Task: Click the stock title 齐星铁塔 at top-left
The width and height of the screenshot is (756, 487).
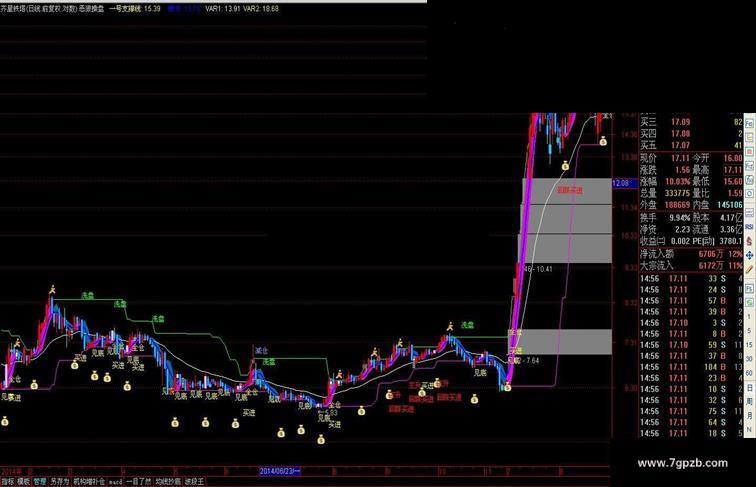Action: click(x=14, y=9)
